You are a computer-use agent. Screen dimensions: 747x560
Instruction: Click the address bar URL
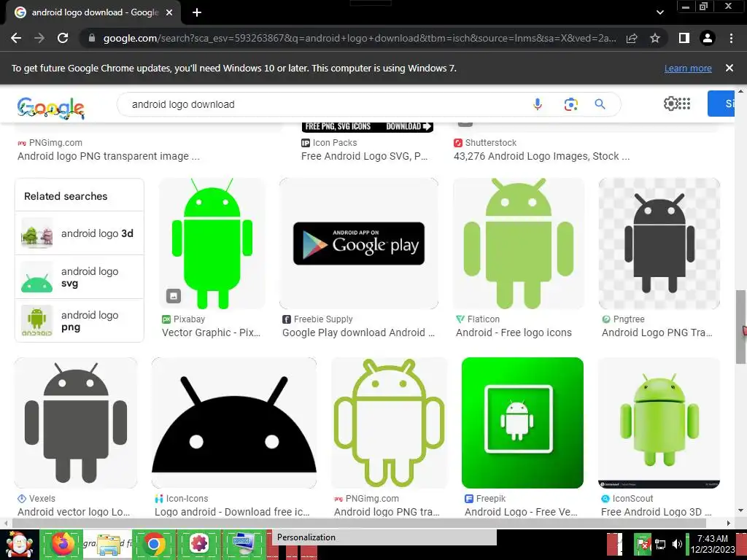(360, 38)
